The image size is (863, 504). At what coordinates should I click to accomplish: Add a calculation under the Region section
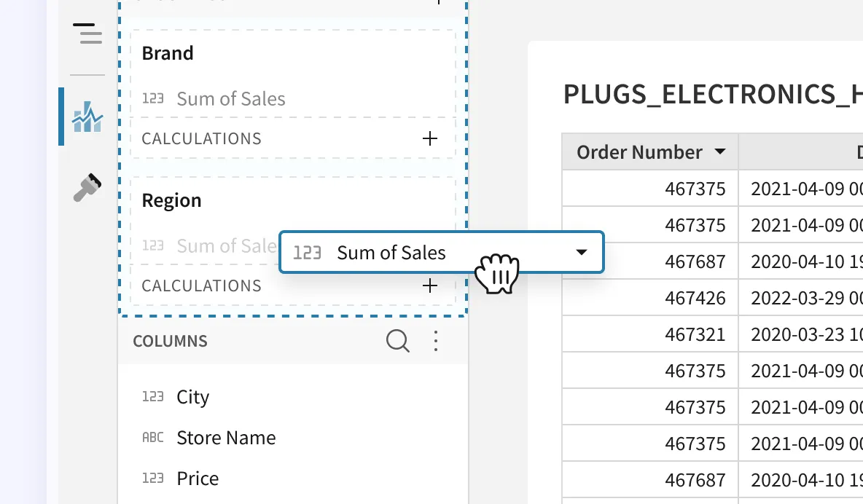[430, 286]
